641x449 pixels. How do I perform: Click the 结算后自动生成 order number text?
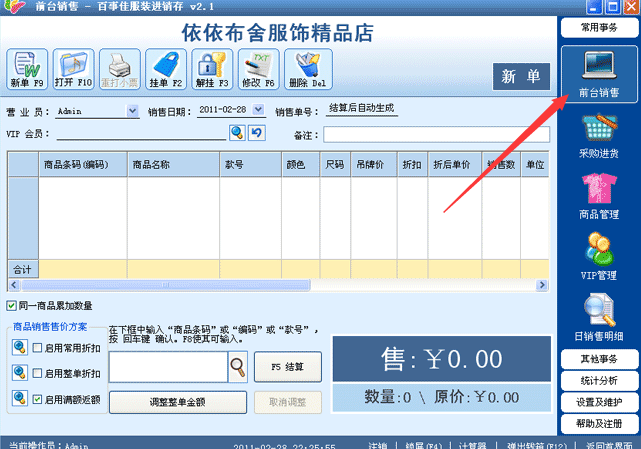point(362,108)
